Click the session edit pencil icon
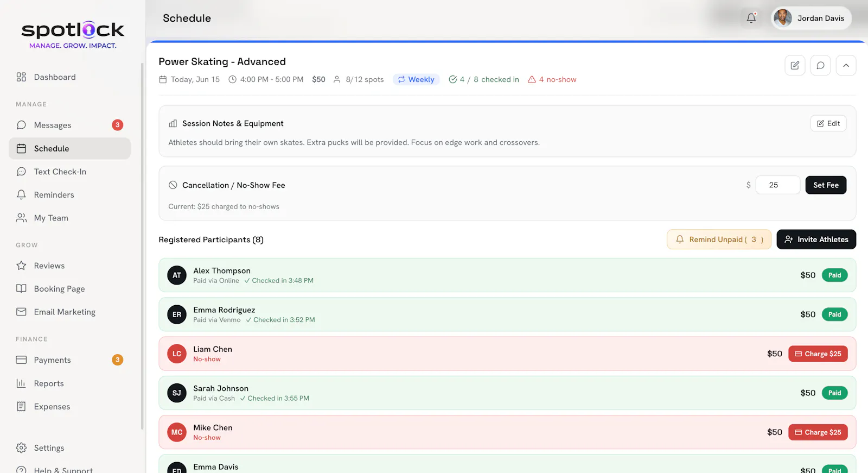Image resolution: width=868 pixels, height=473 pixels. 795,65
